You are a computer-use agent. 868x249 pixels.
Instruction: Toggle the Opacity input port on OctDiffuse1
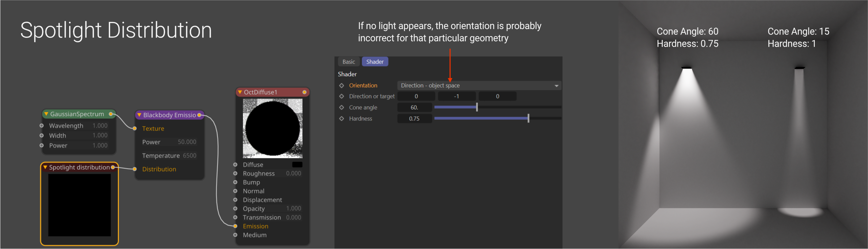coord(235,208)
